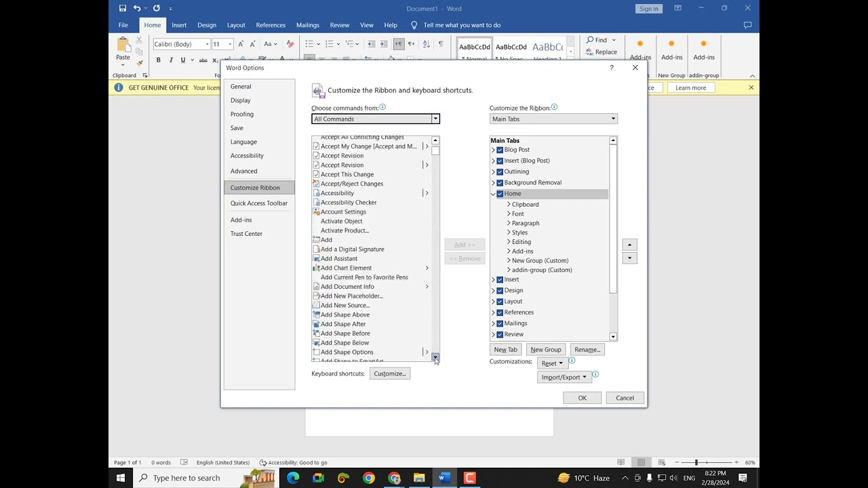The width and height of the screenshot is (868, 488).
Task: Open the Reset customizations dropdown
Action: click(553, 363)
